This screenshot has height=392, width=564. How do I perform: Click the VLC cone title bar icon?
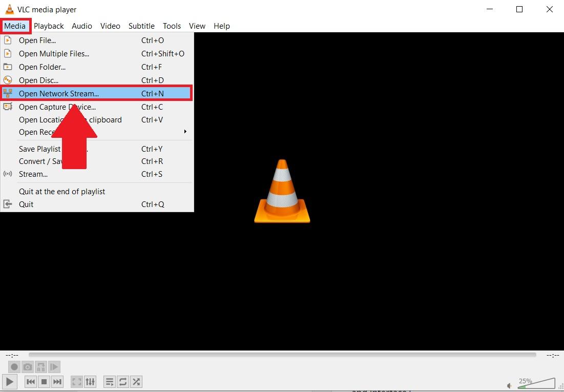pyautogui.click(x=9, y=9)
